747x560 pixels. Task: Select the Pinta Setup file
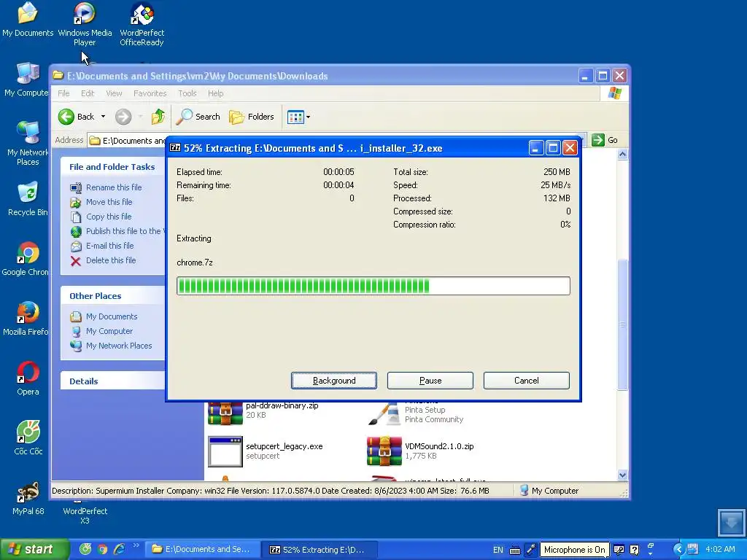(415, 413)
